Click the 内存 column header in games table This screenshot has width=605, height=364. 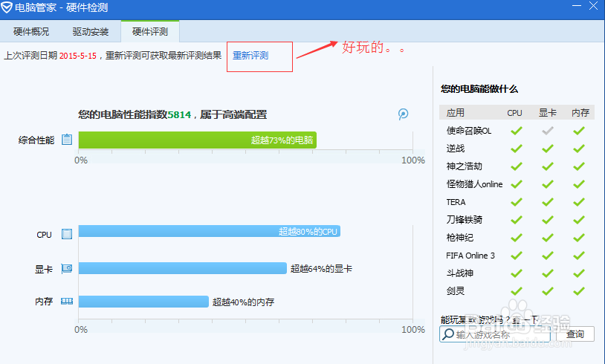(x=580, y=113)
